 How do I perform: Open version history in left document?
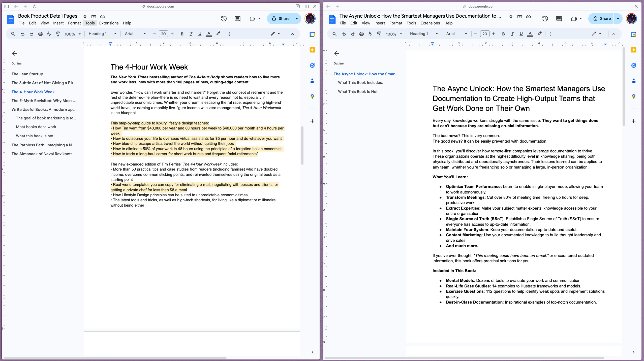pos(224,19)
